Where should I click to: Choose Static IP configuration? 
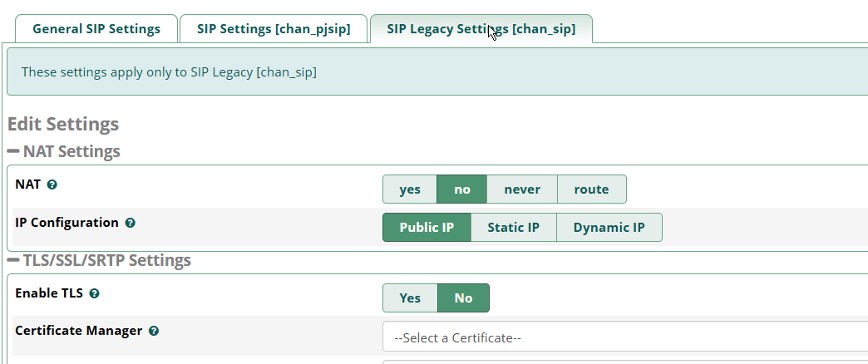click(x=514, y=228)
